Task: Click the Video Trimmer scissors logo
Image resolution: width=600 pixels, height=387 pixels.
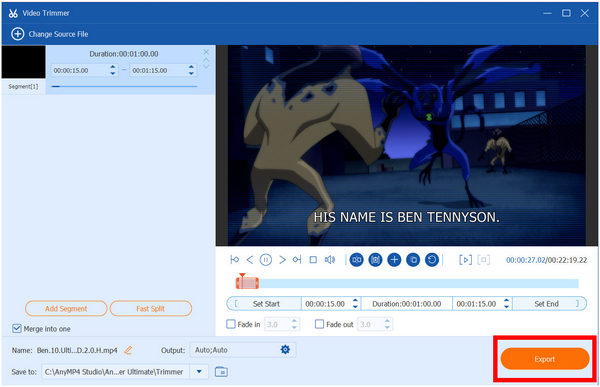Action: (13, 13)
